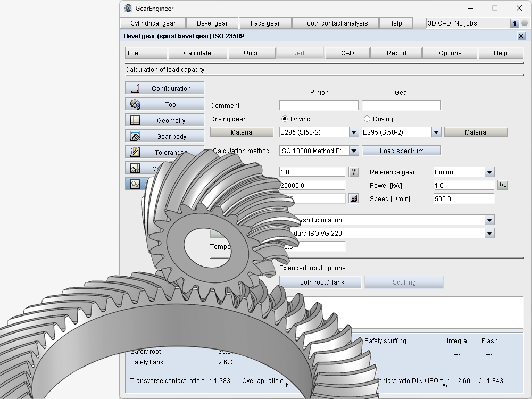Viewport: 532px width, 399px height.
Task: Open the Report menu
Action: point(396,53)
